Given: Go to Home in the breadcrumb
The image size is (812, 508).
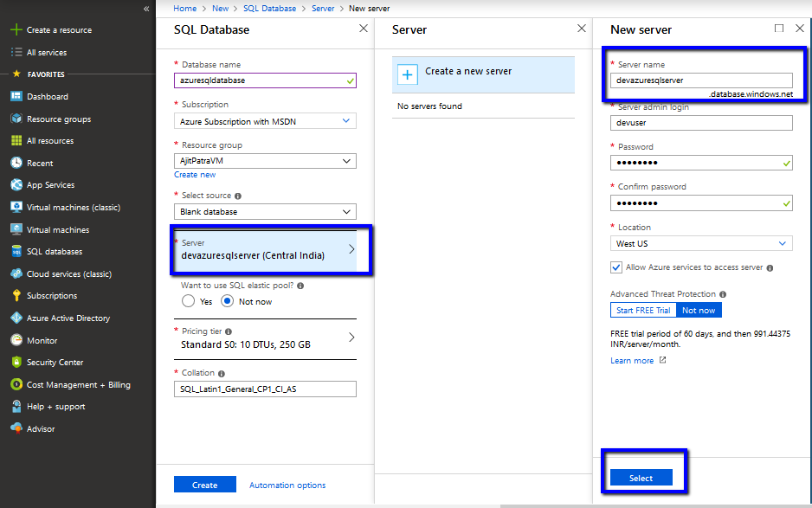Looking at the screenshot, I should pos(184,8).
